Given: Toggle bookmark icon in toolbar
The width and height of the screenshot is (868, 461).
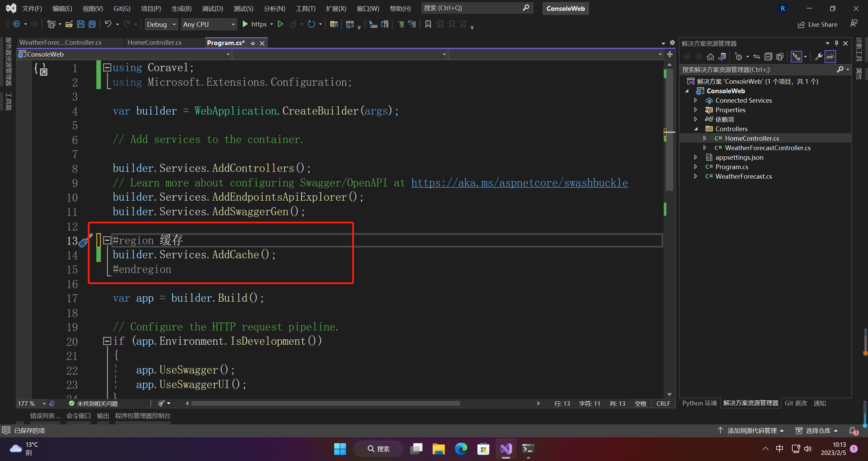Looking at the screenshot, I should point(428,24).
